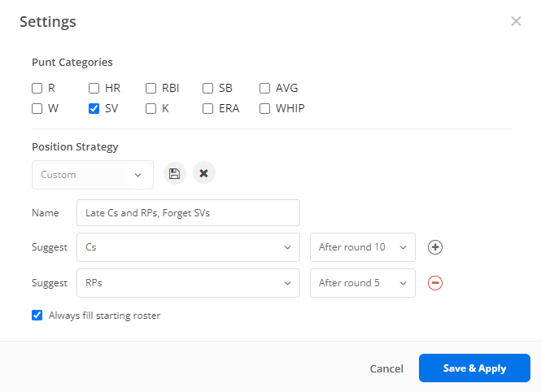The image size is (541, 392).
Task: Check the ERA punt category
Action: pos(208,108)
